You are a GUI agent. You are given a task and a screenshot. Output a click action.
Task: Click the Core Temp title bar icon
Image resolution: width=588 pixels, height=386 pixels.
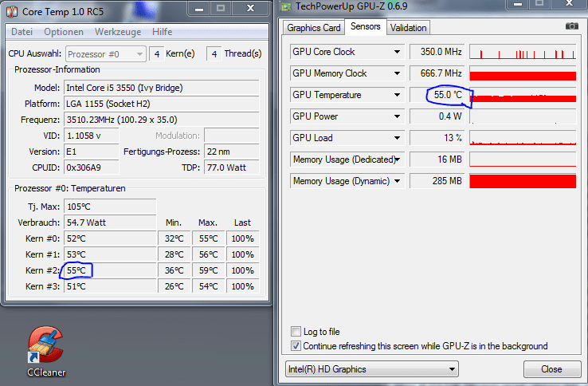[x=12, y=12]
